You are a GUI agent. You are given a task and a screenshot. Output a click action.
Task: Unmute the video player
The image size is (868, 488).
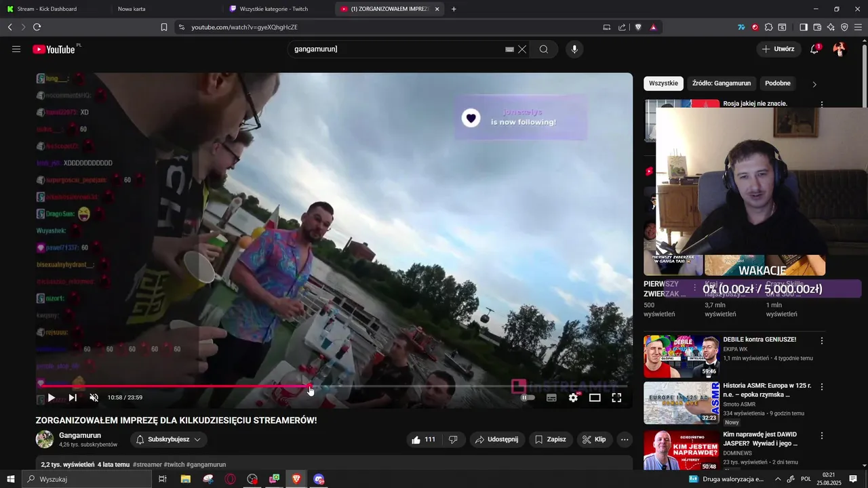pos(94,398)
